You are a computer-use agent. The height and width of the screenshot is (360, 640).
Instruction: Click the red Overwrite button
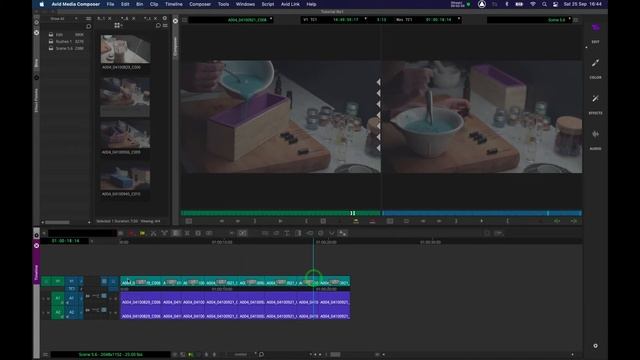tap(372, 221)
